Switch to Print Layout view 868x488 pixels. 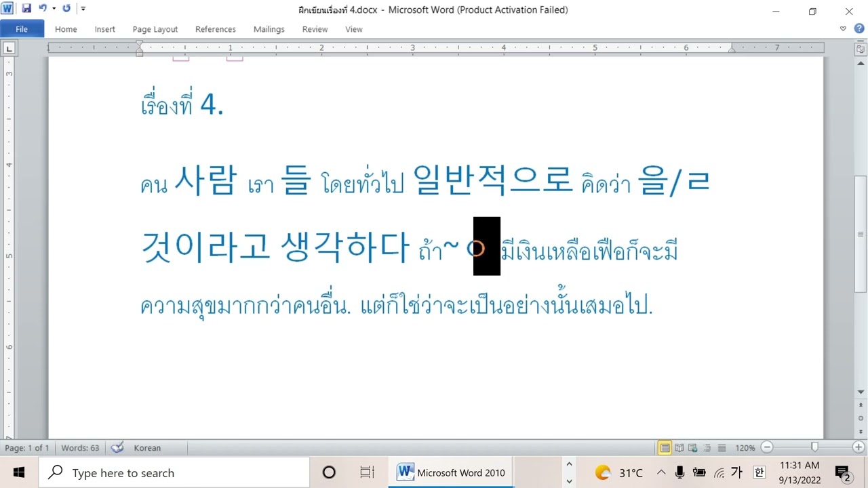pyautogui.click(x=665, y=448)
